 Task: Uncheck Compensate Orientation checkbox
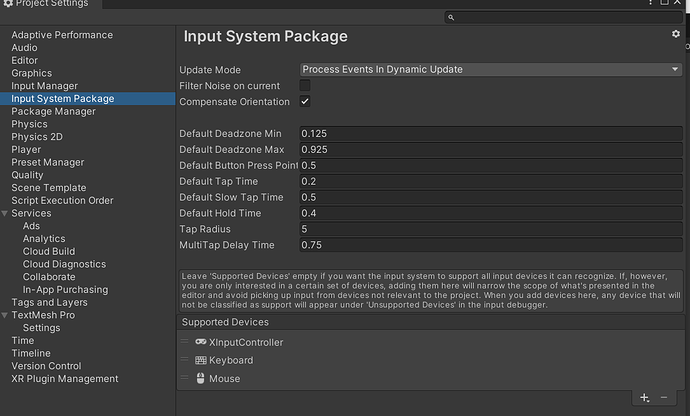[x=305, y=102]
